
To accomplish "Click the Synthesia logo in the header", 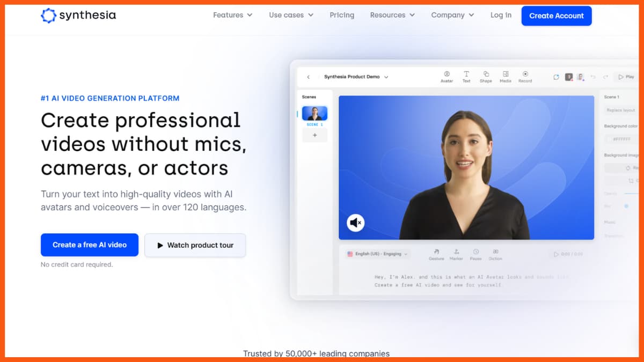I will point(78,16).
